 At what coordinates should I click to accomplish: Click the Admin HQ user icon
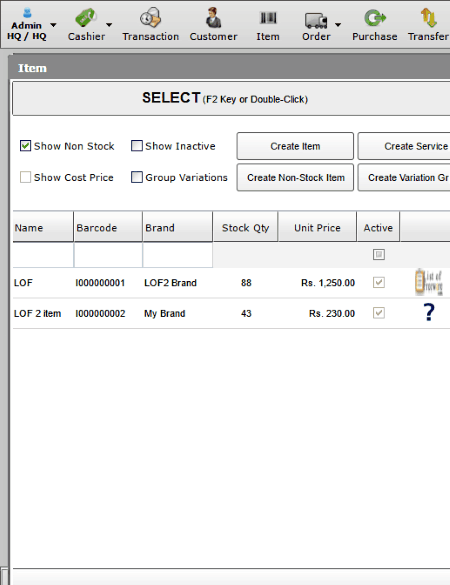pyautogui.click(x=27, y=13)
